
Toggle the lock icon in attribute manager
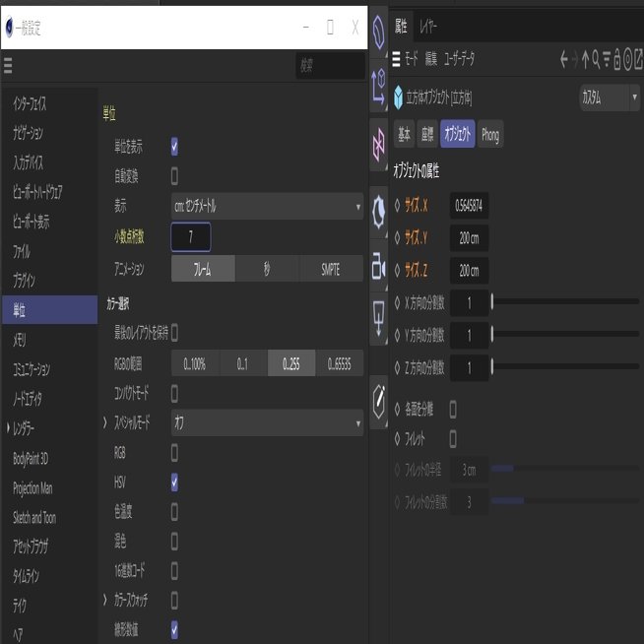(x=616, y=59)
